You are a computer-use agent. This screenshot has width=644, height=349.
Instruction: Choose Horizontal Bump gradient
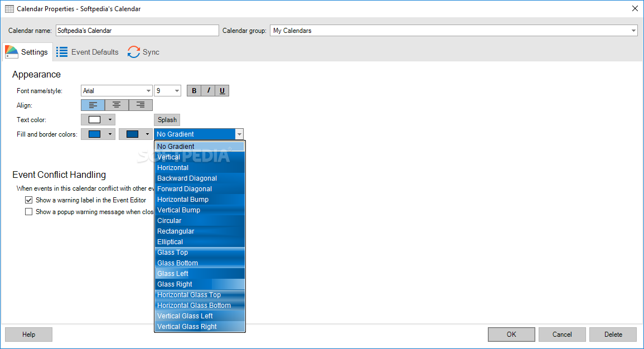[x=200, y=200]
